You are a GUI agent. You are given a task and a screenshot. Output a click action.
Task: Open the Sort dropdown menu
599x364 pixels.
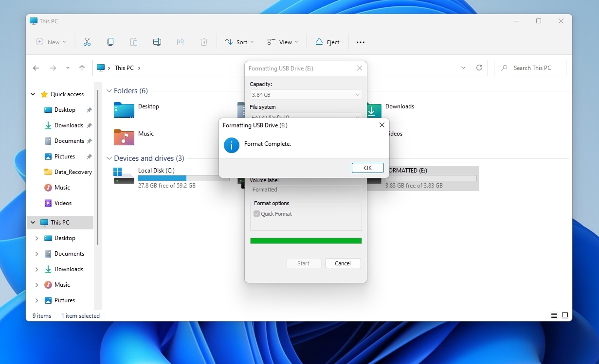click(239, 42)
